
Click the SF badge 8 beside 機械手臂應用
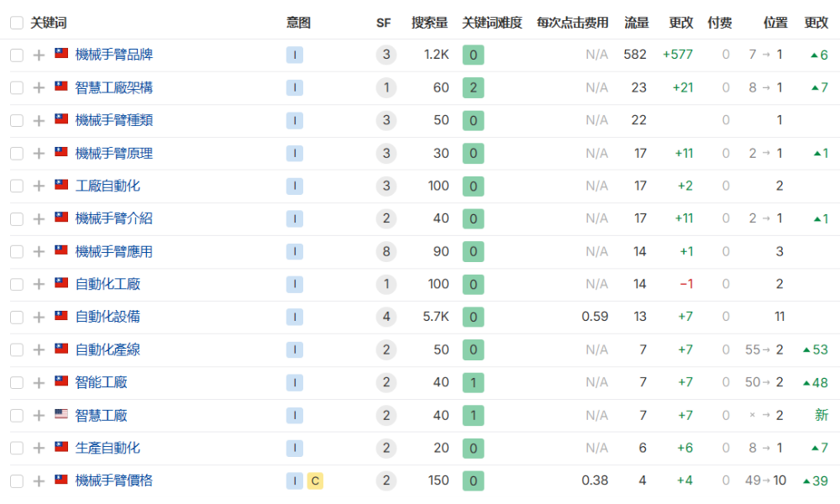[385, 251]
